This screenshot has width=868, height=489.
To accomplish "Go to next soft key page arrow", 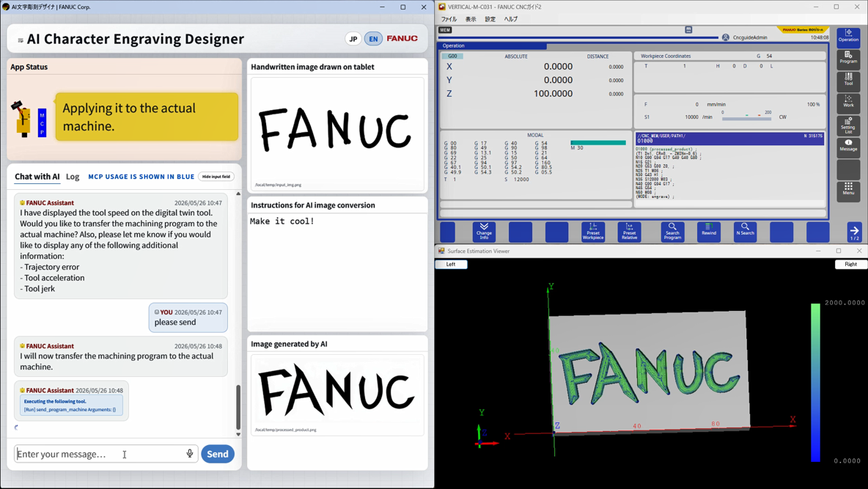I will pyautogui.click(x=854, y=232).
